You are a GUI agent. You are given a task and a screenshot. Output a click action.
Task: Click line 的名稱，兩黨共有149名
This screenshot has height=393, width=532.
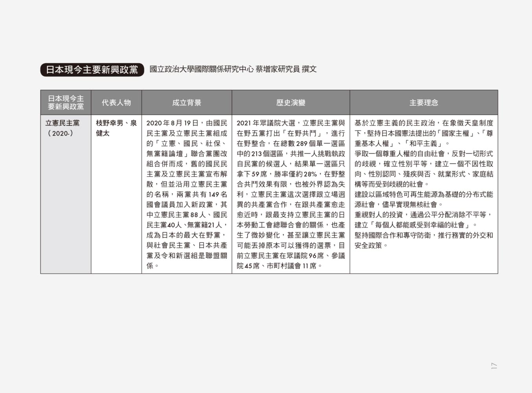coord(187,195)
